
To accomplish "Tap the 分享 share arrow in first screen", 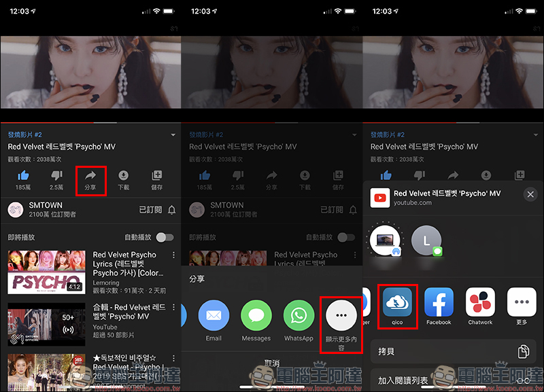I will click(90, 176).
